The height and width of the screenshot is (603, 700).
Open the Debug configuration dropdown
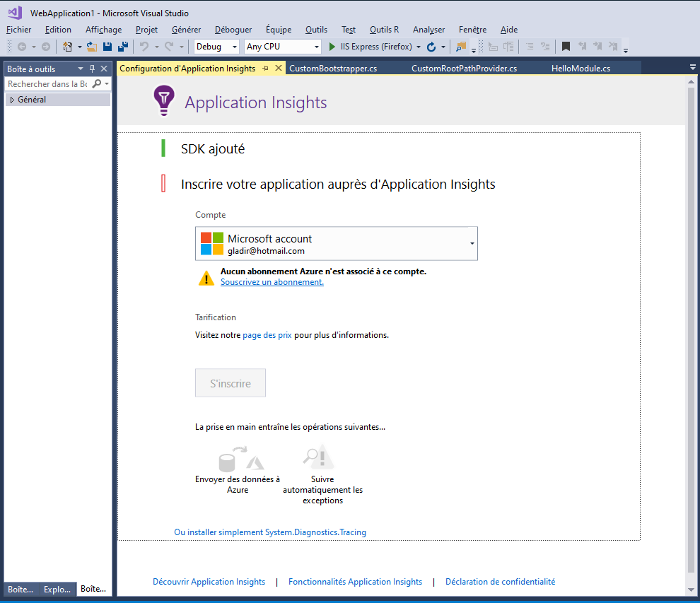pos(217,47)
